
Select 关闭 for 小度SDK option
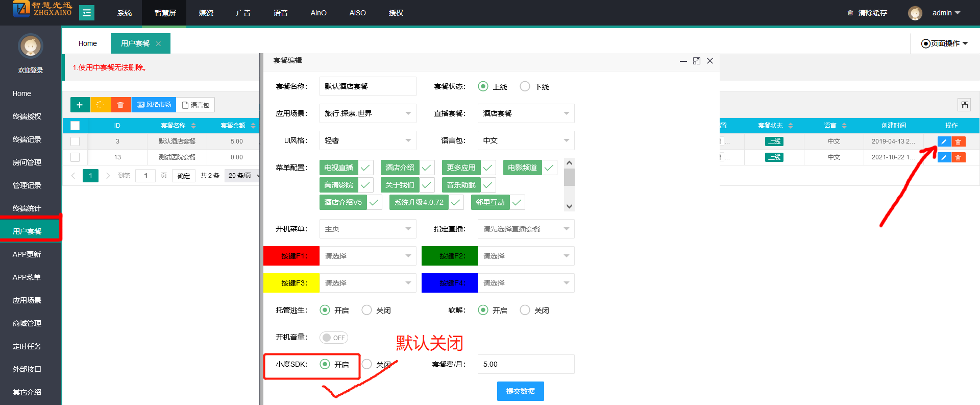click(366, 364)
